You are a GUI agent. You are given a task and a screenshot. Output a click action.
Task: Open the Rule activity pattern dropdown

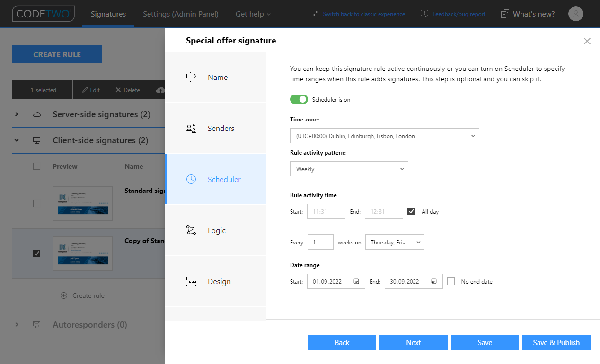point(349,169)
